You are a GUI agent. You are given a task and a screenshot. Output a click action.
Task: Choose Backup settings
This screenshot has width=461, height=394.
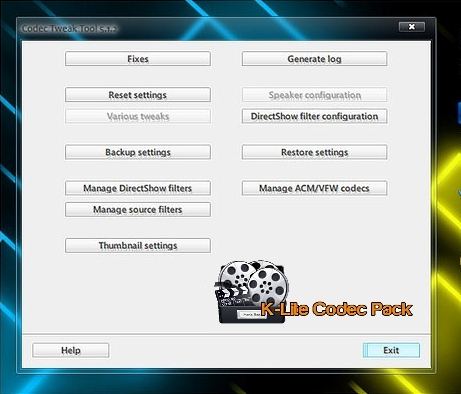138,152
